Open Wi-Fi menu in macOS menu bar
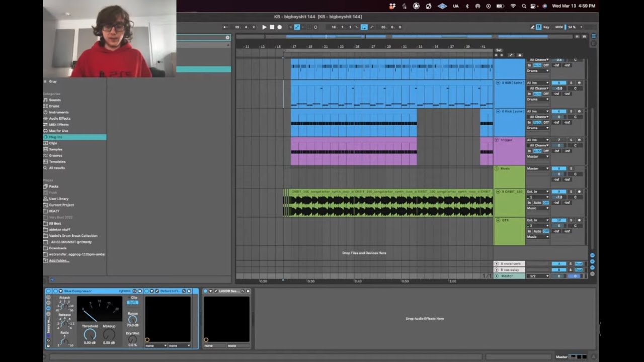Screen dimensions: 644x362 coord(513,6)
